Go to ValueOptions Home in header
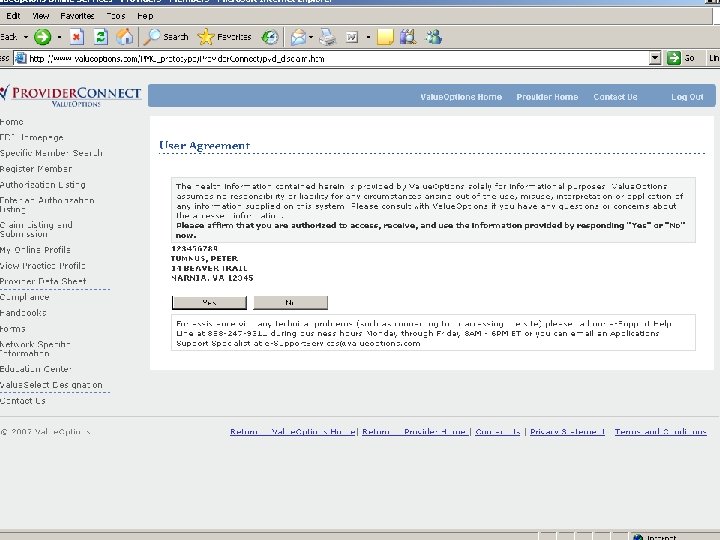This screenshot has height=540, width=720. coord(461,97)
